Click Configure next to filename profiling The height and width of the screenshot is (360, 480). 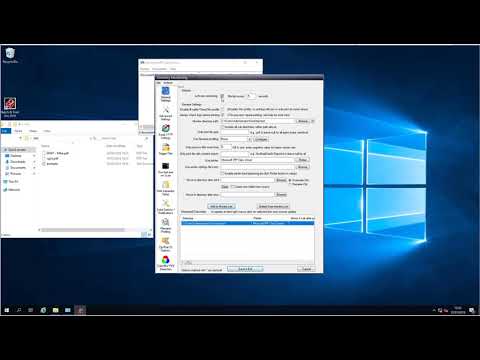point(261,139)
